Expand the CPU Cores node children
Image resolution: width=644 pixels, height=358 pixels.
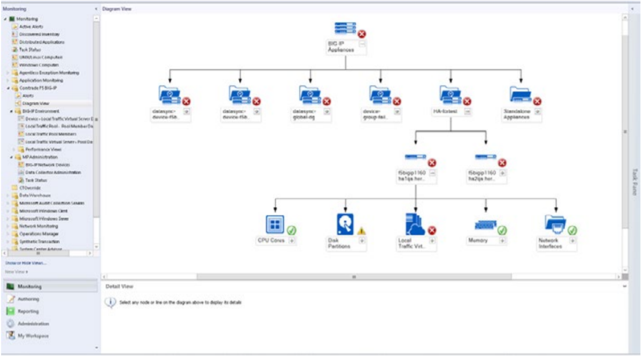[x=290, y=241]
